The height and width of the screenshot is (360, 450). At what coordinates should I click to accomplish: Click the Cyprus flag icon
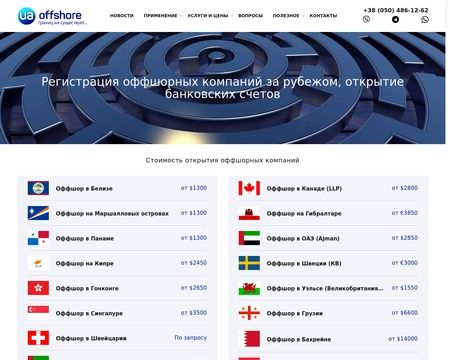(38, 263)
